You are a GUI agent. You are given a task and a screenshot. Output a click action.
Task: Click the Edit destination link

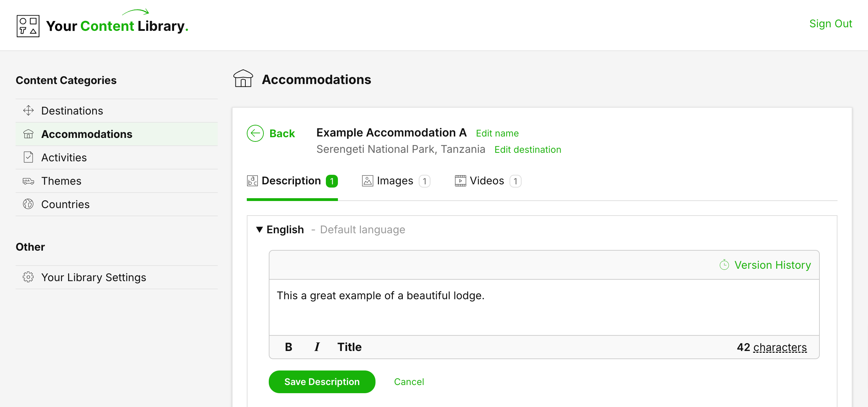[x=528, y=150]
